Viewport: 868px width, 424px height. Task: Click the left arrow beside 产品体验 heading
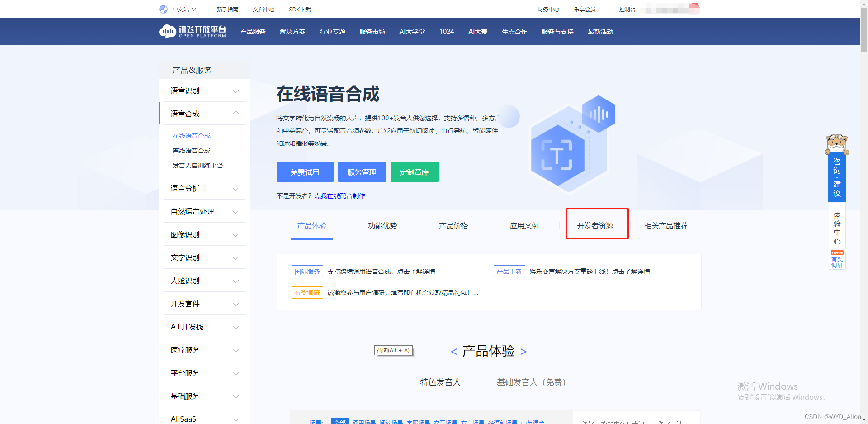point(454,352)
